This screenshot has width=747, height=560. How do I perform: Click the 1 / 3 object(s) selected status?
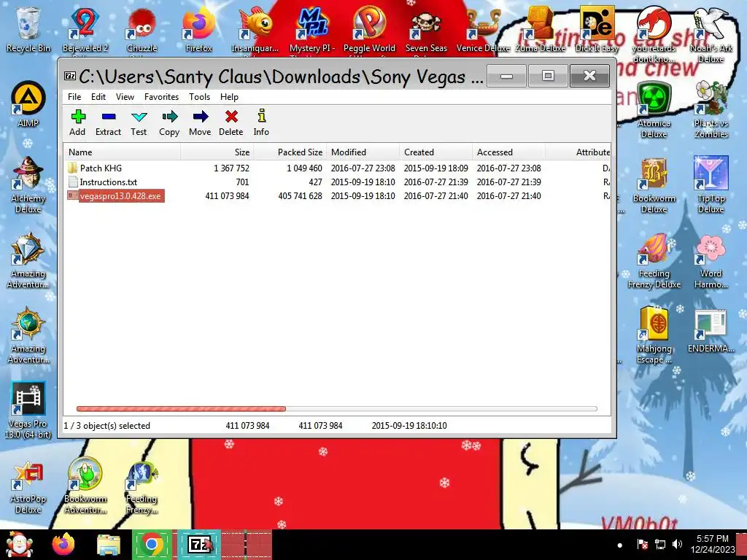click(x=107, y=426)
